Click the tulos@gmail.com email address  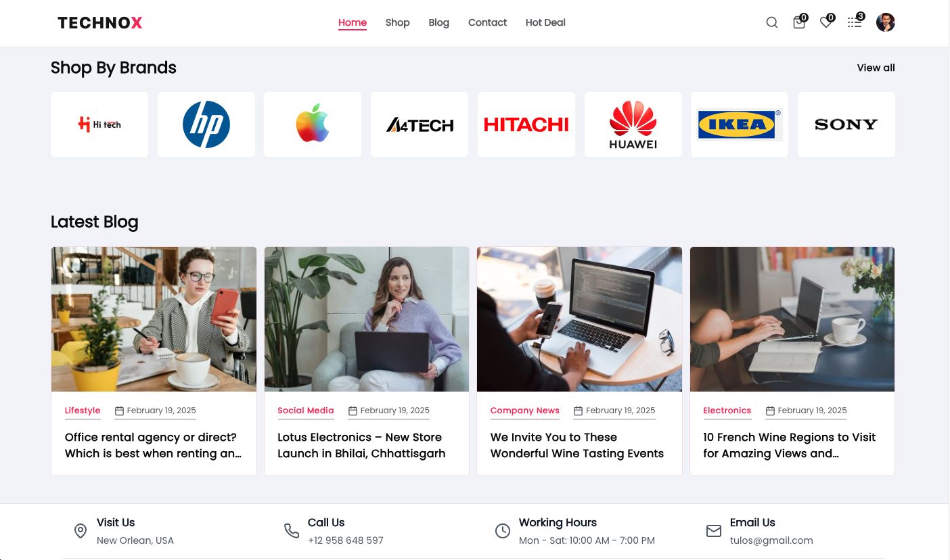click(771, 540)
